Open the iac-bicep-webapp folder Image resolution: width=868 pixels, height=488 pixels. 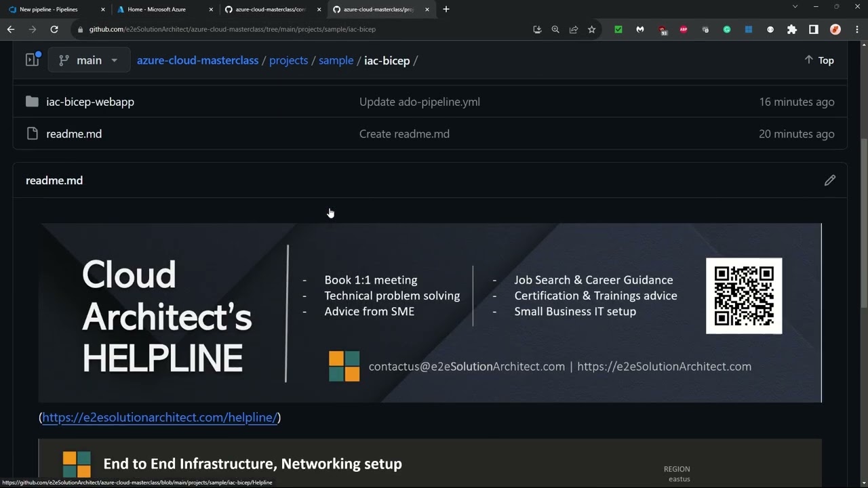pos(90,102)
